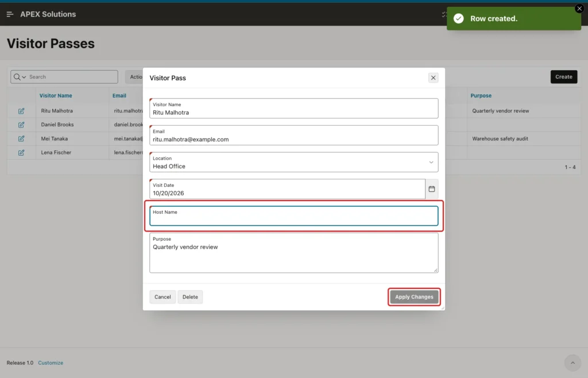Edit the Ritu Malhotra row

pos(21,111)
